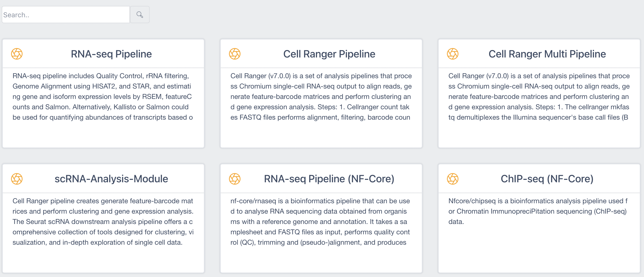Viewport: 644px width, 277px height.
Task: Click the scRNA-Analysis-Module description text
Action: (x=103, y=222)
